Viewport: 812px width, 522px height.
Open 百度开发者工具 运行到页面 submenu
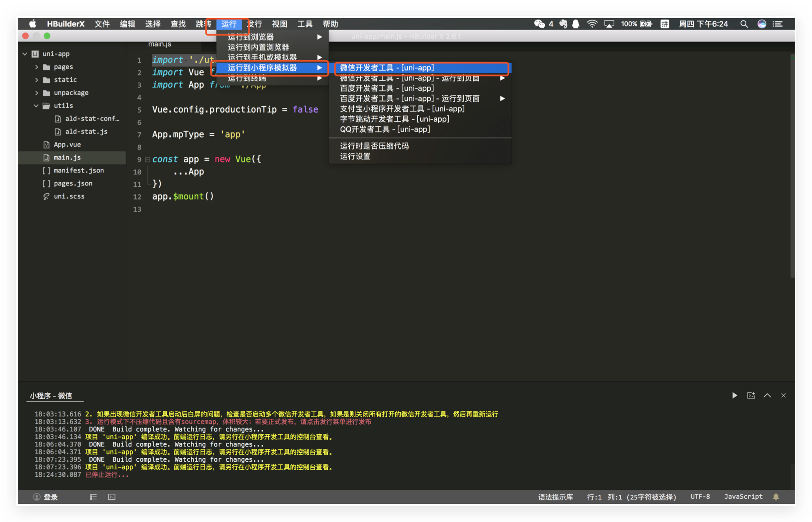420,98
